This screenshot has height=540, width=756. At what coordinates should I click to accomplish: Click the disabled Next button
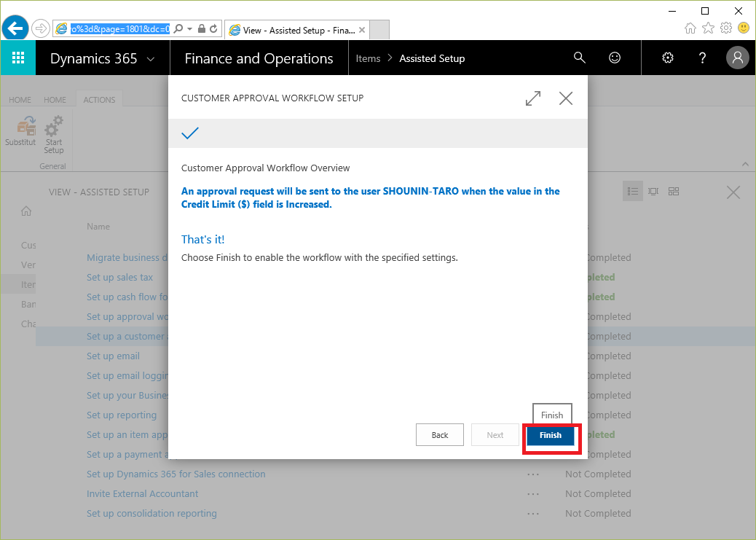(495, 435)
